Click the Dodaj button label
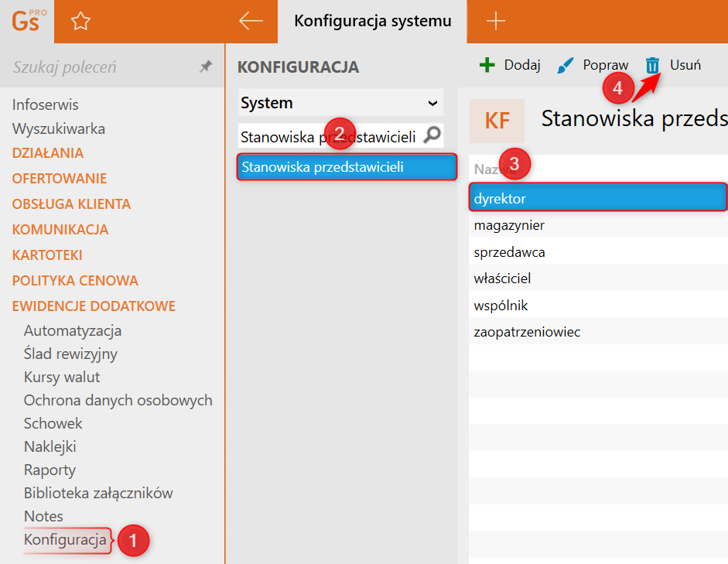 tap(522, 65)
